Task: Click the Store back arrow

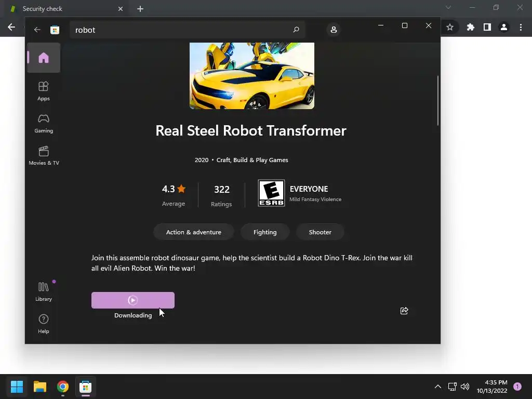Action: [37, 30]
